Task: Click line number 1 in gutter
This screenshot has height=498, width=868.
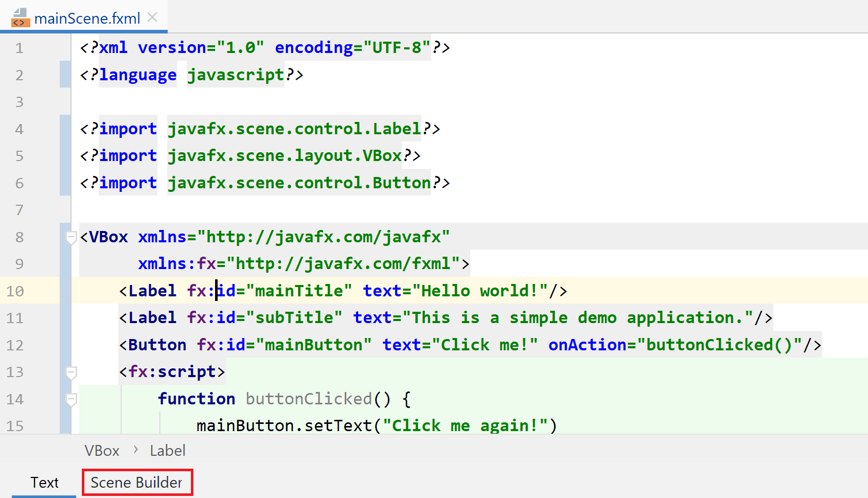Action: tap(20, 48)
